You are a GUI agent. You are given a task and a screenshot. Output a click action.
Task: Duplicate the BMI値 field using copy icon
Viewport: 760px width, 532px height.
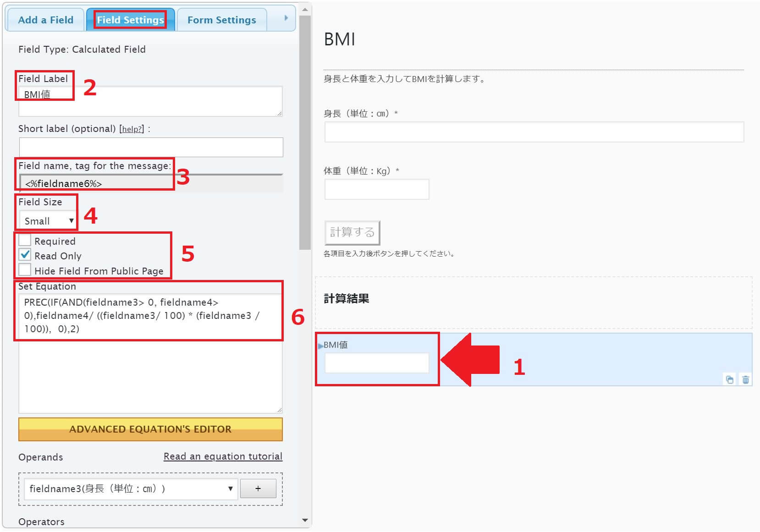point(730,379)
